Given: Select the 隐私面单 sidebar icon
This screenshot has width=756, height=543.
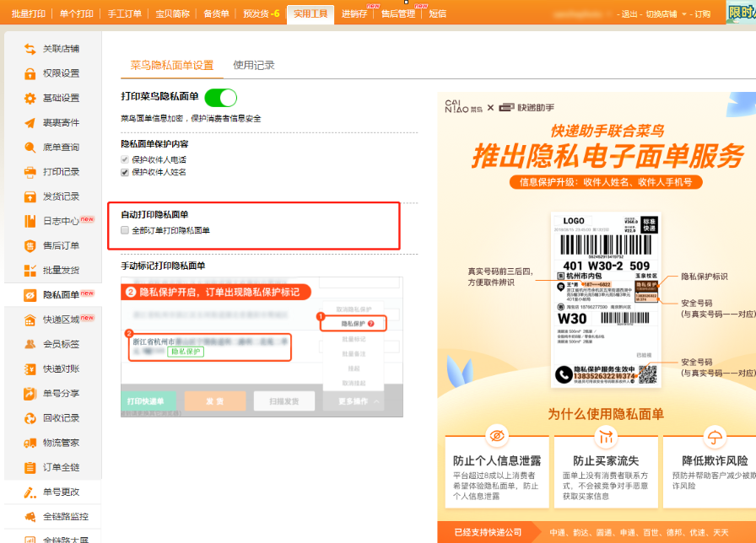Looking at the screenshot, I should 30,295.
